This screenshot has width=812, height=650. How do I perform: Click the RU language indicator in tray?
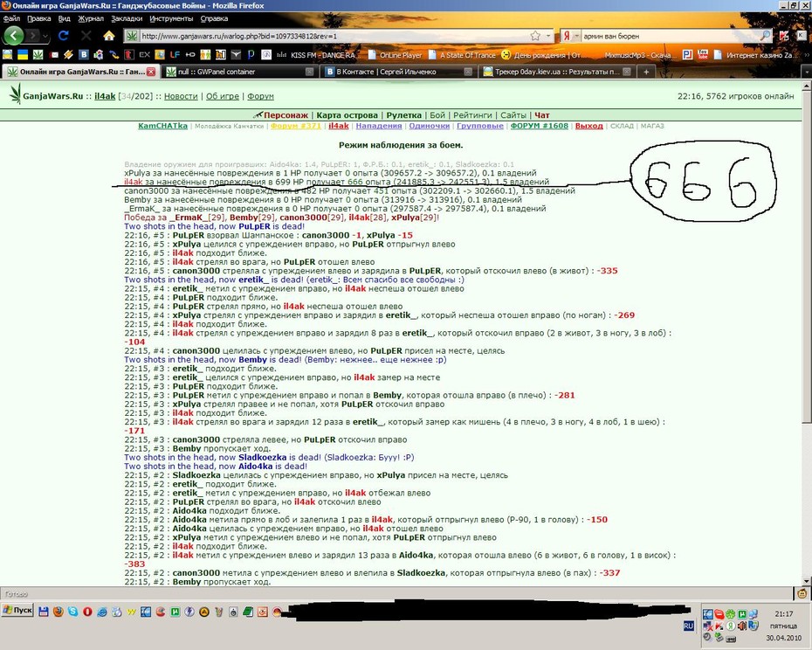(x=688, y=626)
